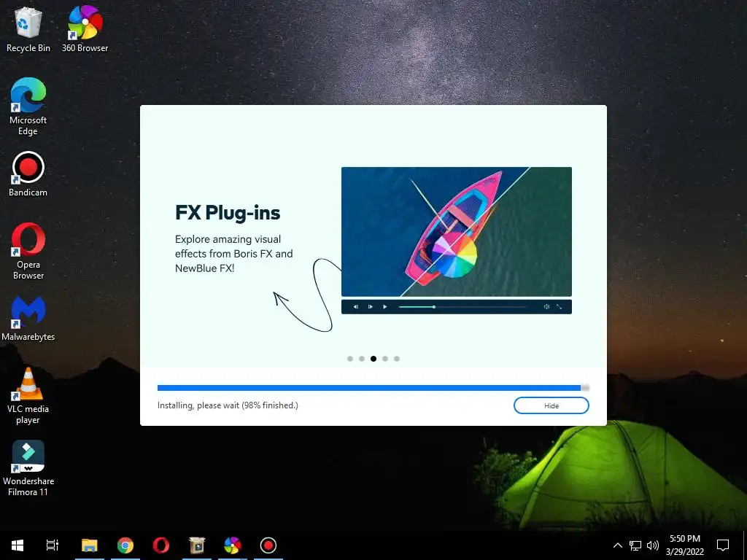The width and height of the screenshot is (747, 560).
Task: Switch to Opera on the taskbar
Action: pyautogui.click(x=161, y=545)
